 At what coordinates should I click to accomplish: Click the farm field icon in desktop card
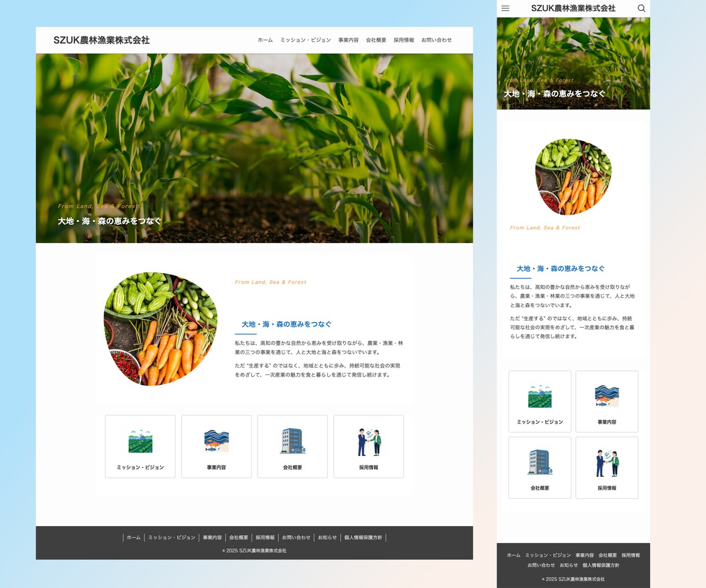pos(140,442)
